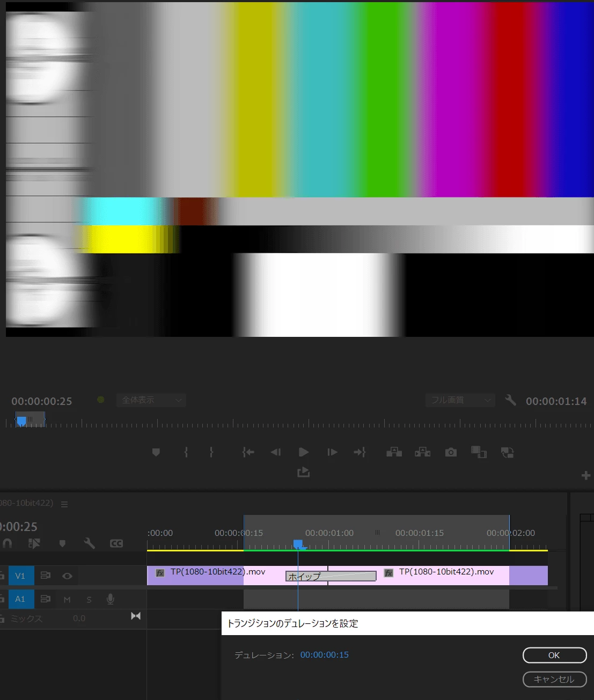Go to Out point
594x700 pixels.
coord(360,452)
